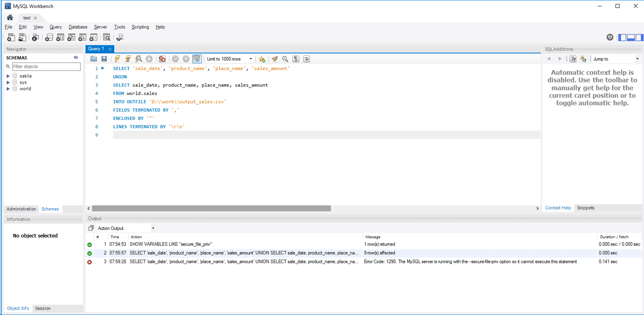The width and height of the screenshot is (644, 315).
Task: Toggle continue on error icon
Action: pos(162,59)
